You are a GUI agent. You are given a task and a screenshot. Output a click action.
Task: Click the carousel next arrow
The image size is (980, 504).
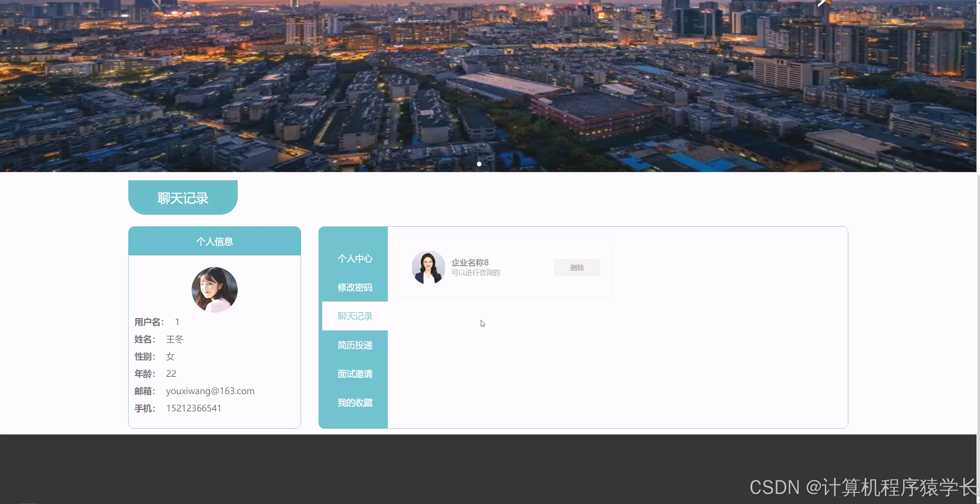click(x=821, y=3)
